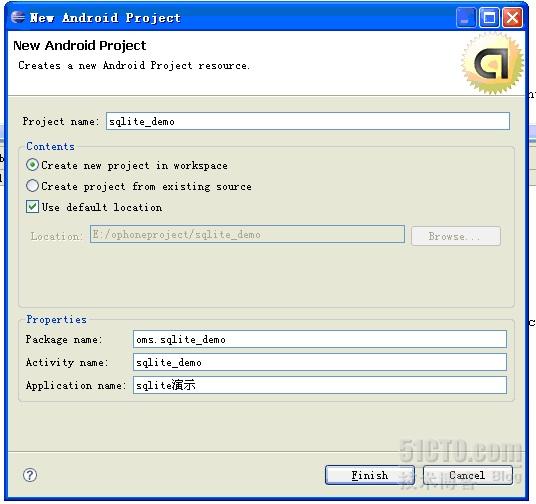Viewport: 536px width, 504px height.
Task: Click the disabled Browse button
Action: point(456,236)
